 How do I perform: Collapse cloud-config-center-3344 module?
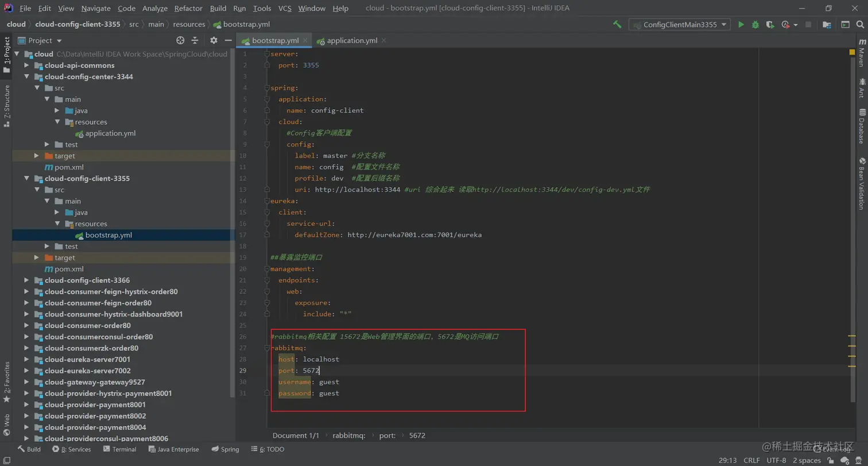[26, 76]
